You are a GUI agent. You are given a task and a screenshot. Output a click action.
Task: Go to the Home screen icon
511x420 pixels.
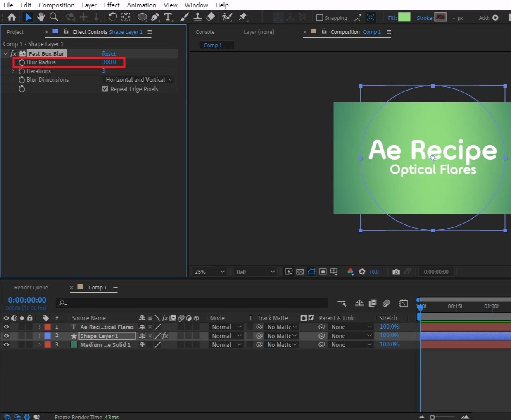12,17
